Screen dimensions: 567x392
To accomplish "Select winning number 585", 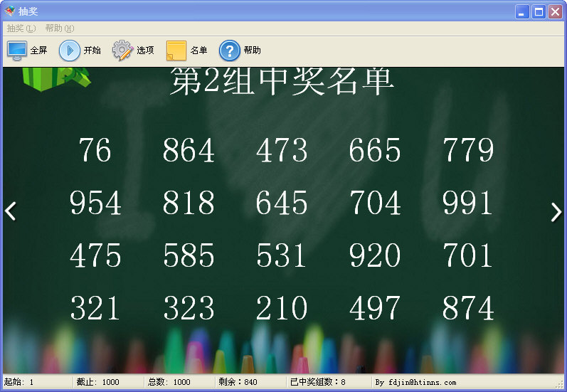I will tap(189, 255).
